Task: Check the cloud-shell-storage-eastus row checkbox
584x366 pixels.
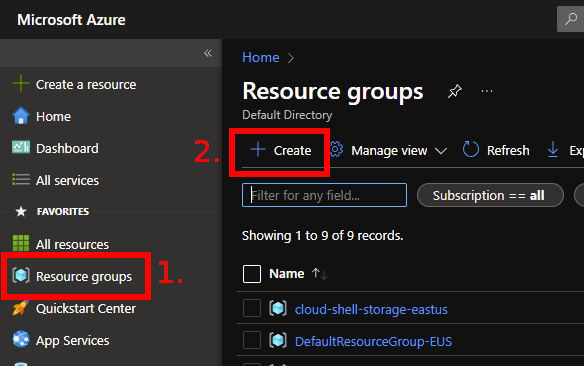Action: coord(252,308)
